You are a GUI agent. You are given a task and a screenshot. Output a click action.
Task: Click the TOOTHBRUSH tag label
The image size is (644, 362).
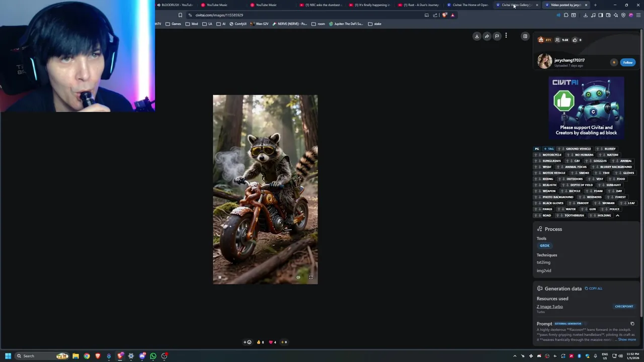point(574,215)
